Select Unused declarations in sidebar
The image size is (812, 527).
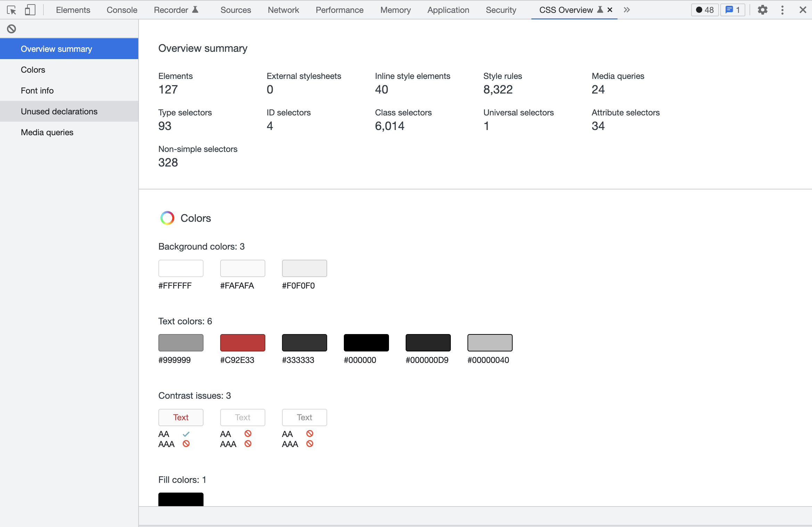(59, 112)
